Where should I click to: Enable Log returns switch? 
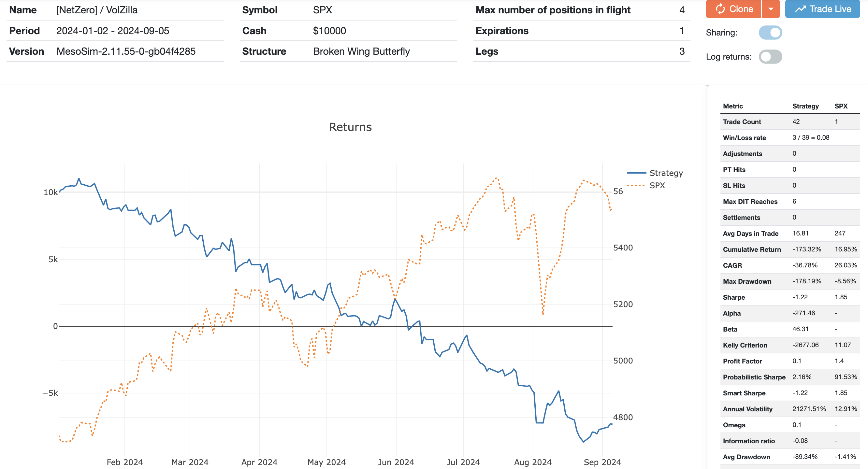pos(771,57)
